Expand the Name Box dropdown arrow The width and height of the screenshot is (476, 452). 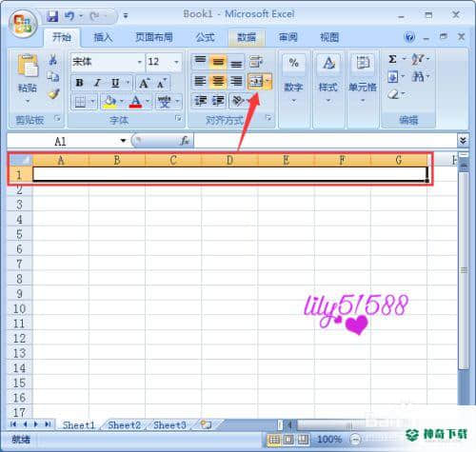tap(123, 141)
